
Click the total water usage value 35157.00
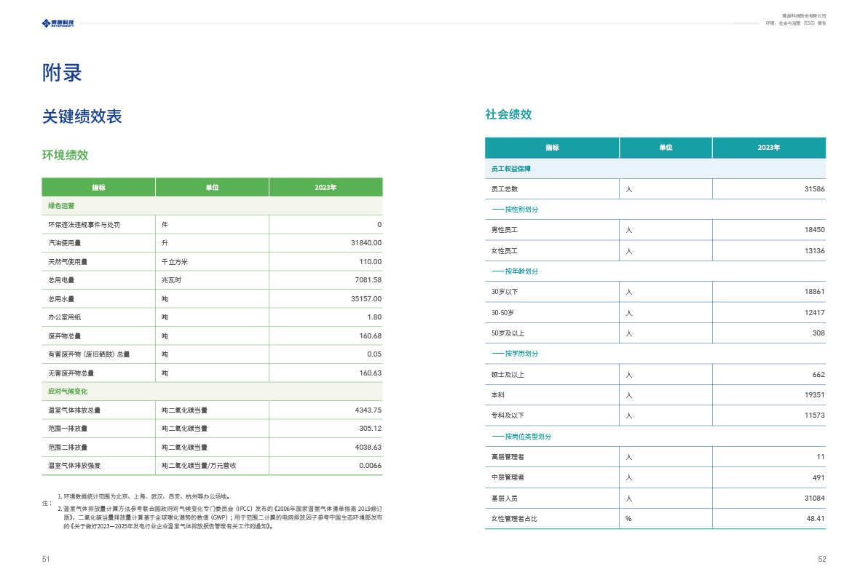(x=366, y=299)
